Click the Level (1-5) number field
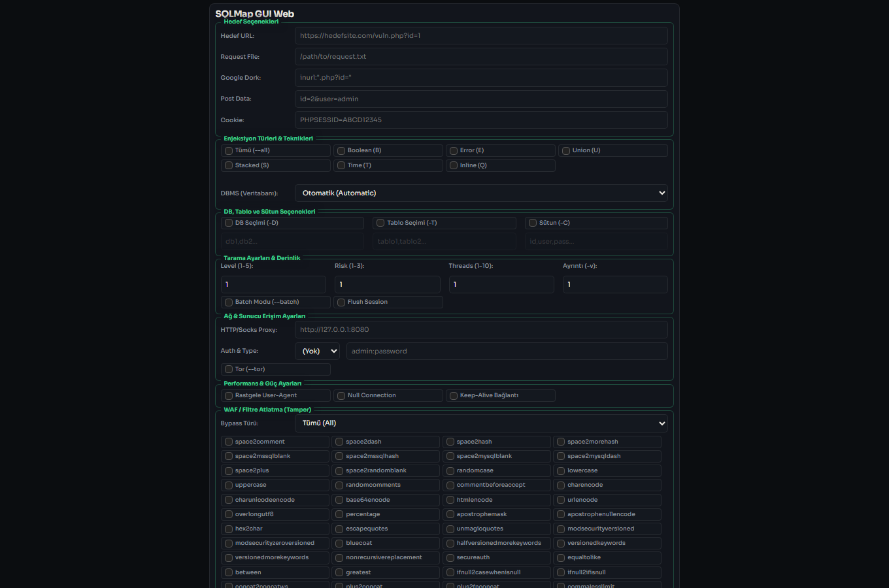 [273, 284]
